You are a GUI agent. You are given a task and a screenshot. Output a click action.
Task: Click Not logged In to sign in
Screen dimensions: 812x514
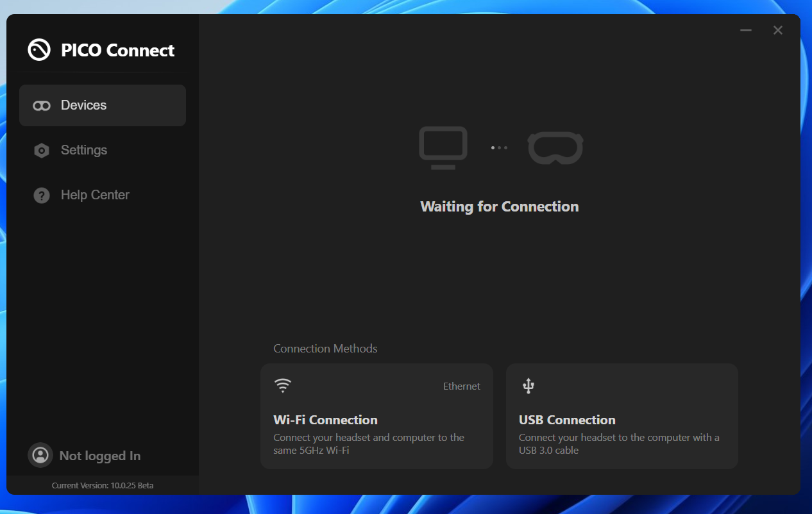[100, 456]
